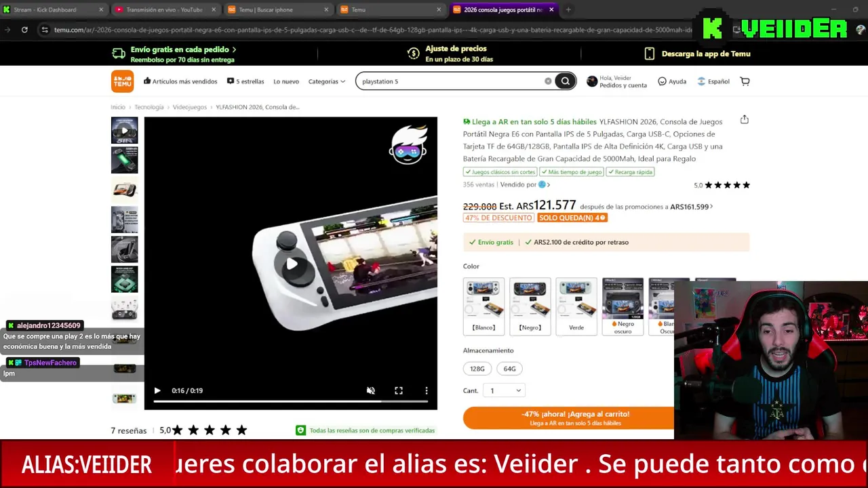Image resolution: width=868 pixels, height=488 pixels.
Task: Select the fifth gallery thumbnail
Action: 124,249
